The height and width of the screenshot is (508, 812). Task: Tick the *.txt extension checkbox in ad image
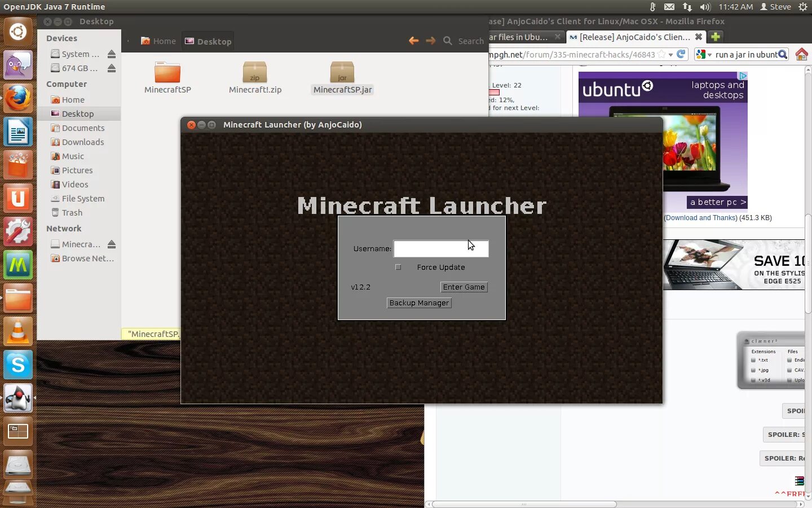[753, 360]
